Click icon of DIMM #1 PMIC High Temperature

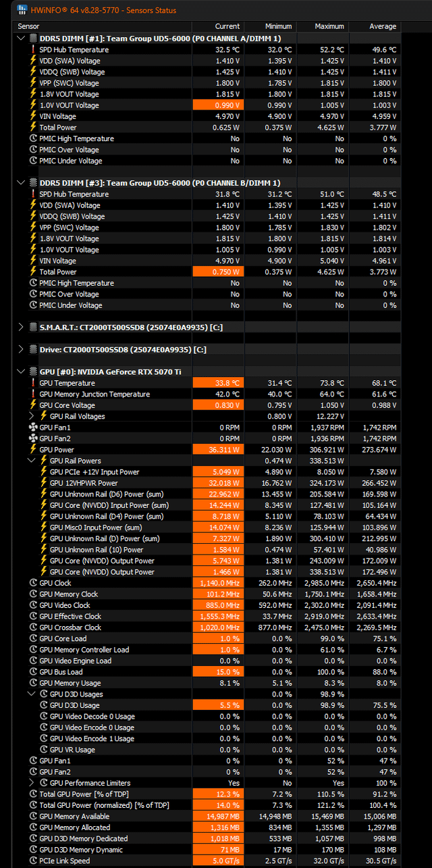click(34, 138)
